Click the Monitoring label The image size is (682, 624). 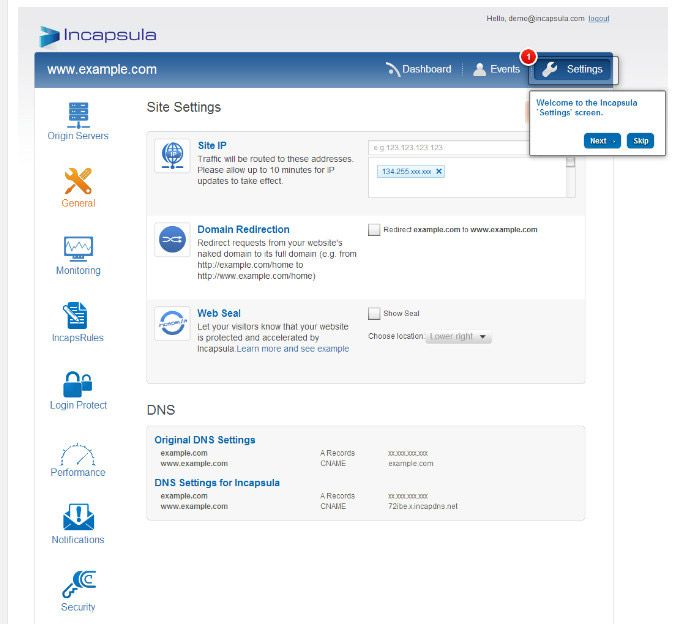coord(78,270)
